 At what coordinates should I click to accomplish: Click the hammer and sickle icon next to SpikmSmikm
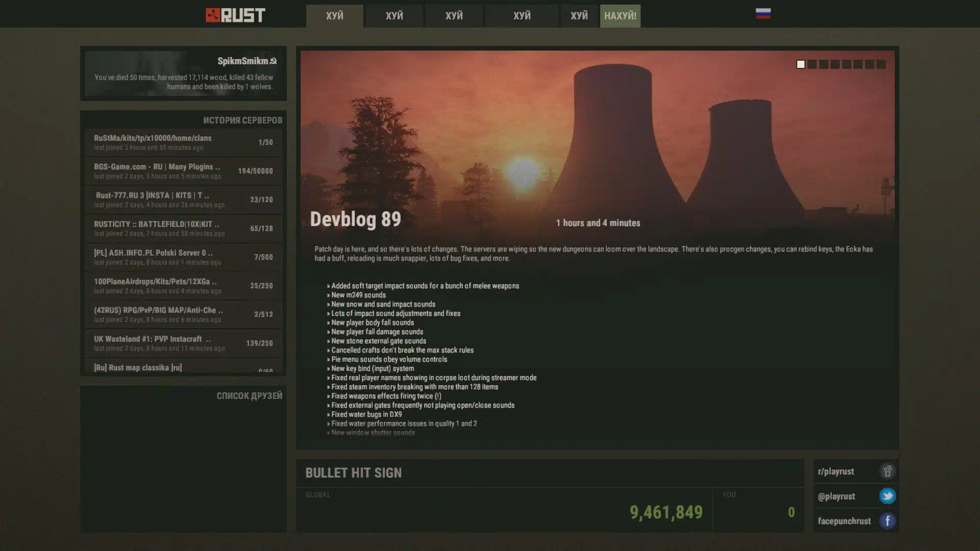(x=273, y=61)
